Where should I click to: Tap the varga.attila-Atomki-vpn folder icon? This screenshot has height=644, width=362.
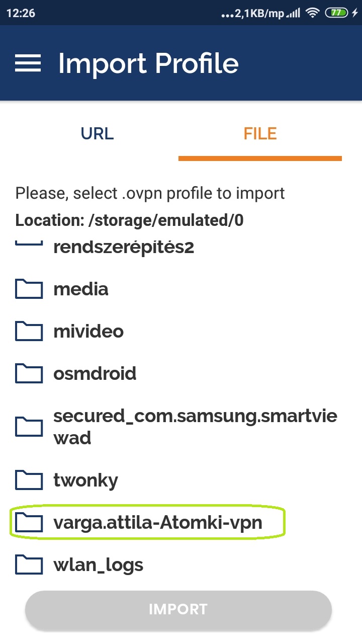click(x=29, y=523)
